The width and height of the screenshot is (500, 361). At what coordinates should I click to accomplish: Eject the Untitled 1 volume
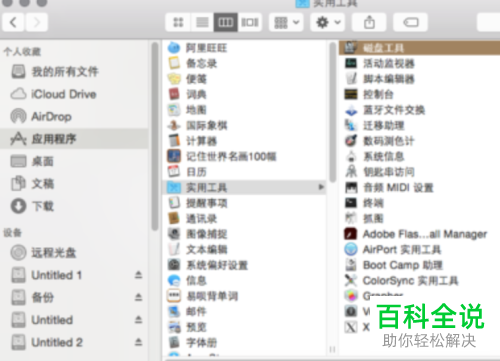(139, 275)
